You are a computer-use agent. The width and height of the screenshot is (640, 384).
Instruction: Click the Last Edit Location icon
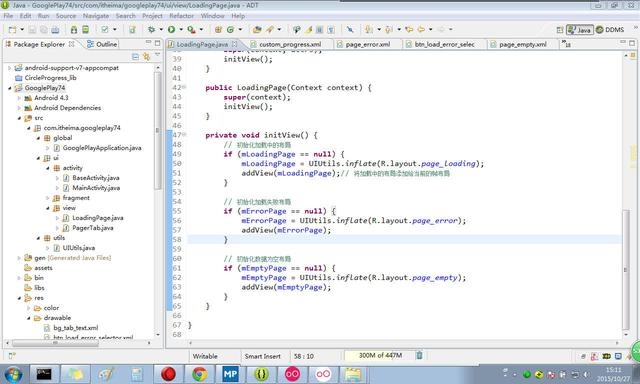(409, 29)
